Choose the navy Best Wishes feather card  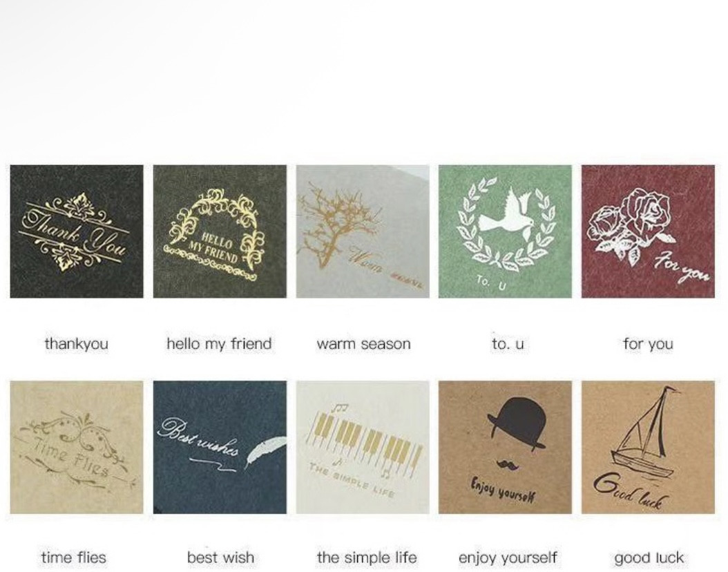pyautogui.click(x=220, y=448)
